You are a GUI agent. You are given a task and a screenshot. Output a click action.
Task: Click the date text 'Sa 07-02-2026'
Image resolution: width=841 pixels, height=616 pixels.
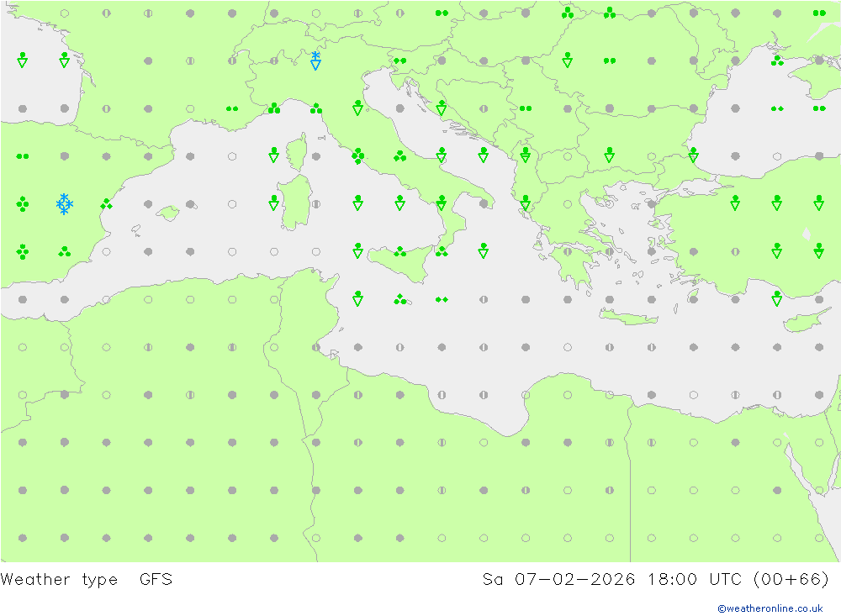(559, 580)
